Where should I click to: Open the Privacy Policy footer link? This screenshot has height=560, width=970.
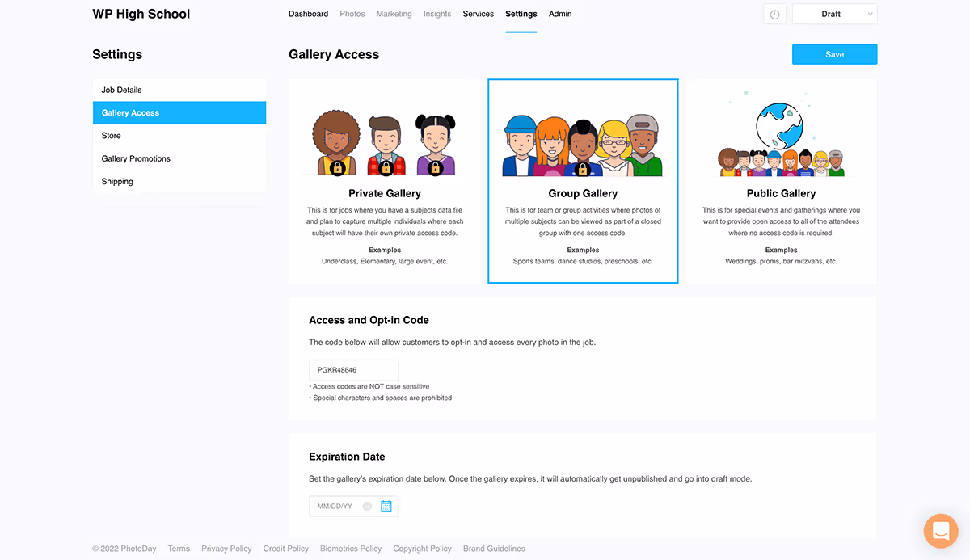tap(226, 549)
